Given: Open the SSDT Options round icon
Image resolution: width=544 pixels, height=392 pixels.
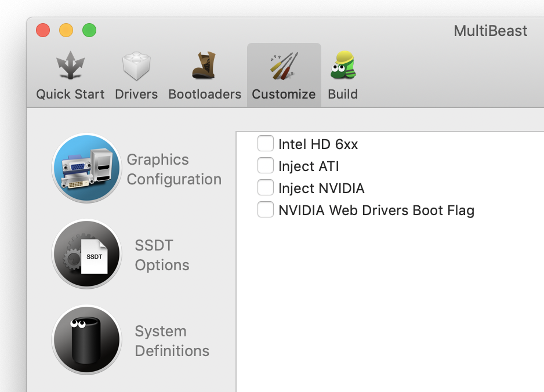Looking at the screenshot, I should (x=87, y=254).
